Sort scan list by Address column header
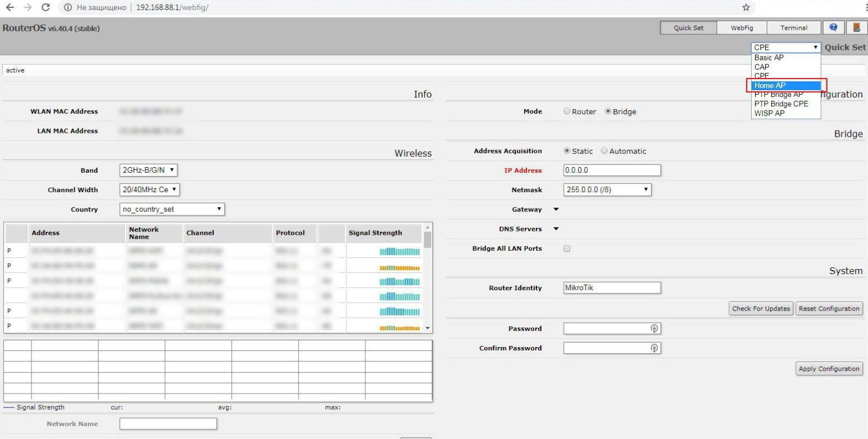Screen dimensions: 868x439 point(76,233)
